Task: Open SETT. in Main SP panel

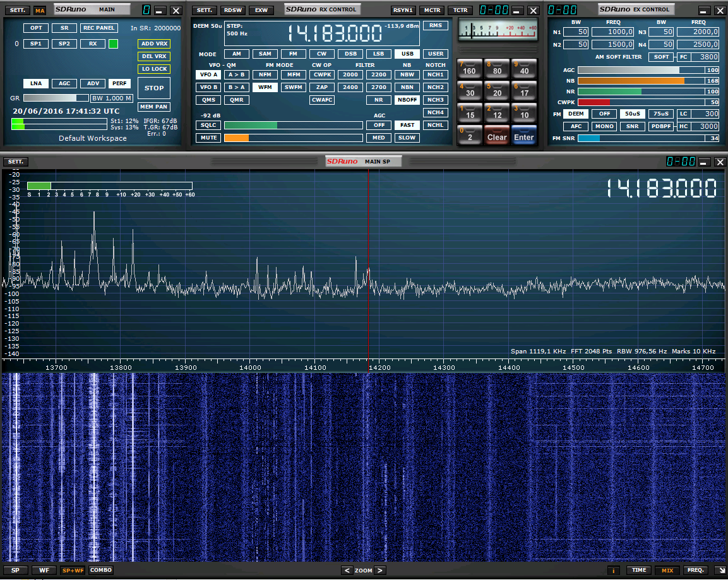Action: tap(16, 162)
